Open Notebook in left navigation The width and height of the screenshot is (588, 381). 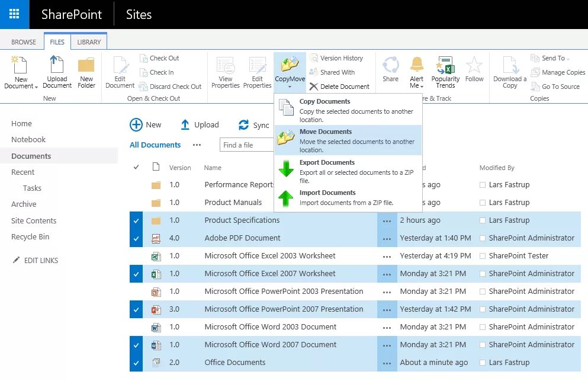[x=28, y=140]
